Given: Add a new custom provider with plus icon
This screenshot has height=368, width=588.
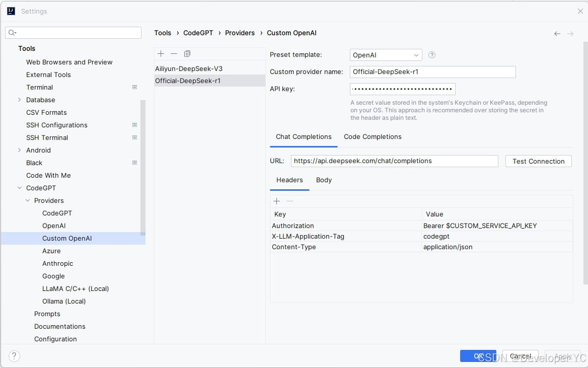Looking at the screenshot, I should tap(161, 54).
